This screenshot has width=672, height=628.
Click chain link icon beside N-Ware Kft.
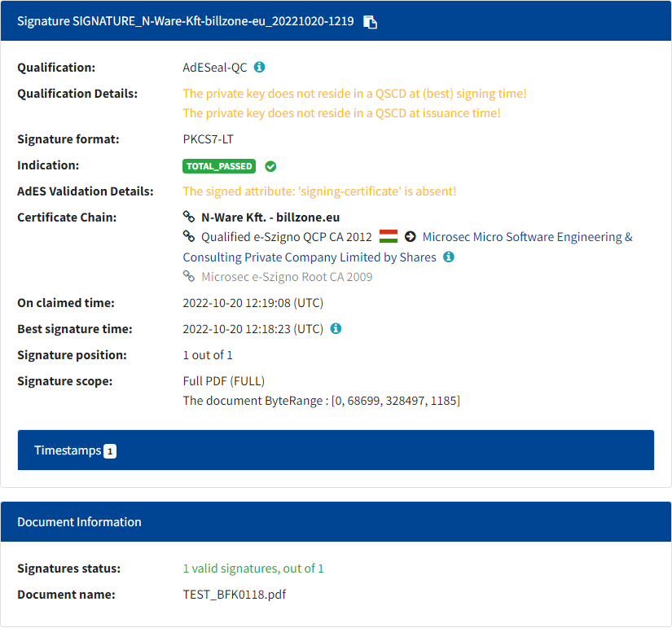click(189, 217)
